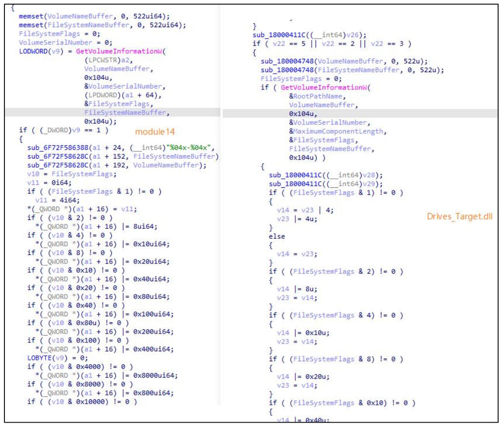Select 'sub_6F72F58628C(a1 + 152, FileSystemNameBuffer)' line
Screen dimensions: 504x429
pyautogui.click(x=123, y=156)
